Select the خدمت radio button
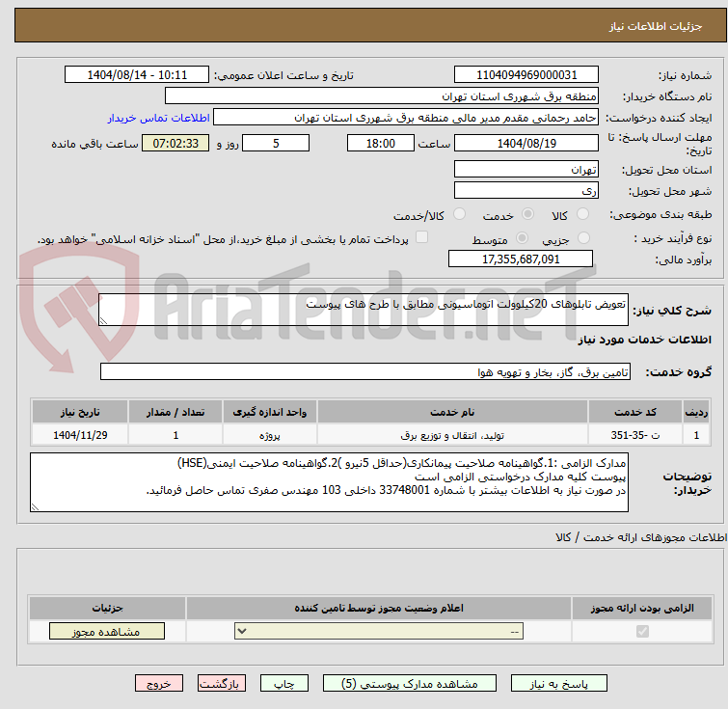Screen dimensions: 728x709 point(527,214)
